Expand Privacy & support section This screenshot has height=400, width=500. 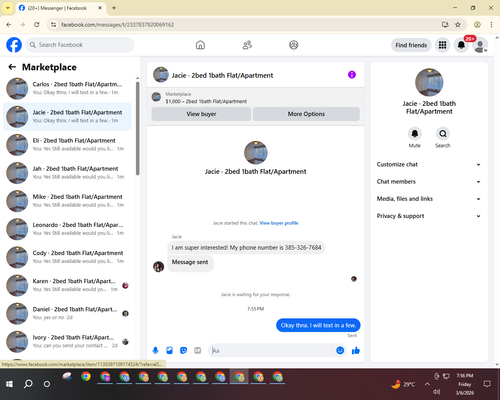[x=429, y=216]
